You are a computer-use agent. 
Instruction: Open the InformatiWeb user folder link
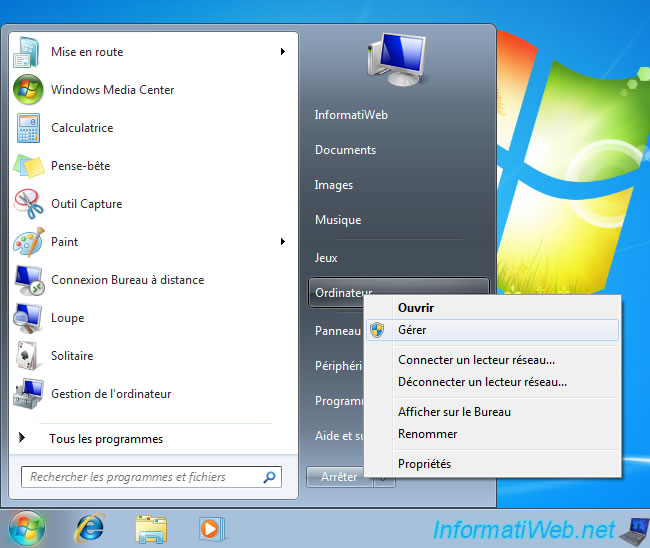[x=351, y=115]
